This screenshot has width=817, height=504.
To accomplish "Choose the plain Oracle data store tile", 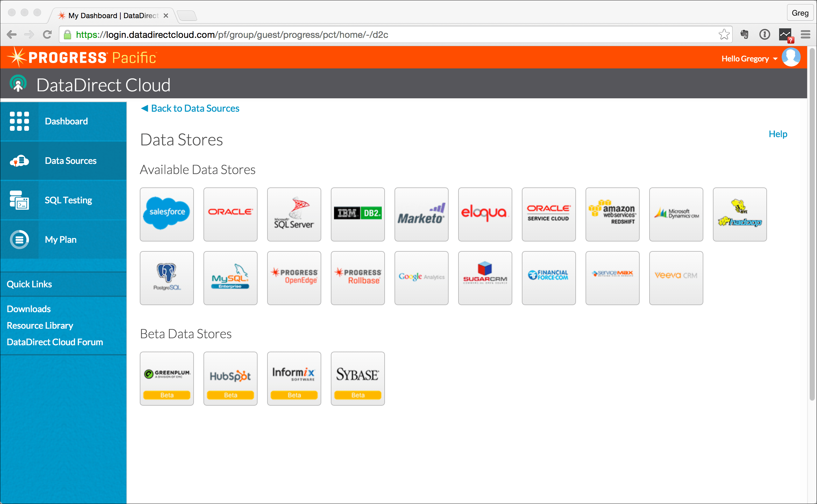I will click(231, 214).
